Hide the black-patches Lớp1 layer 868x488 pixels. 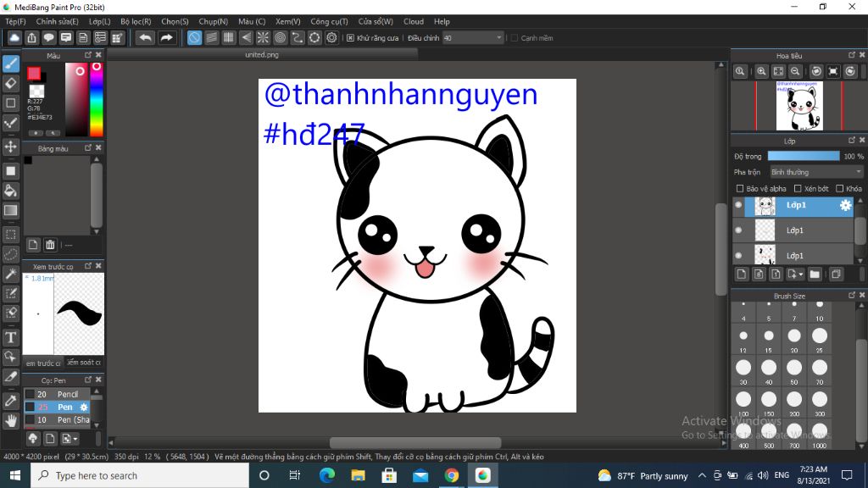point(738,256)
